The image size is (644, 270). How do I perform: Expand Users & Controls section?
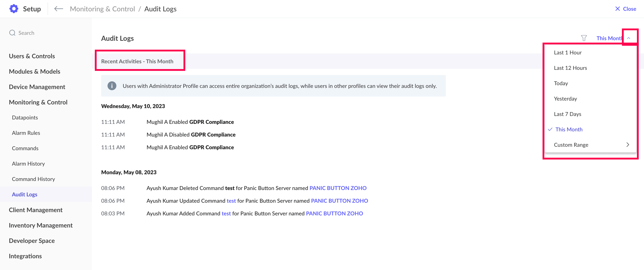click(x=32, y=56)
